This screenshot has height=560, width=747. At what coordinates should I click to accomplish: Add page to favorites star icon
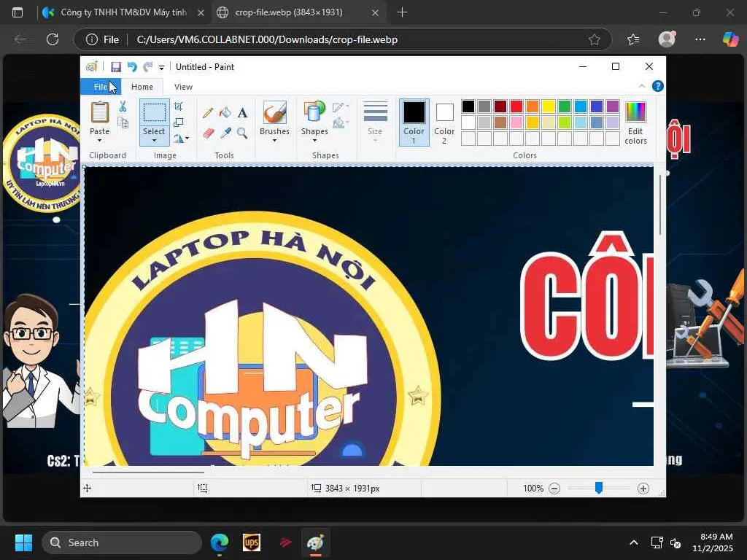[x=594, y=39]
